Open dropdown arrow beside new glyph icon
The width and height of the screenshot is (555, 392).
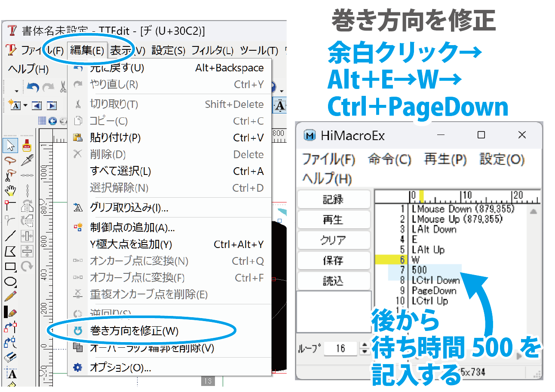[25, 105]
